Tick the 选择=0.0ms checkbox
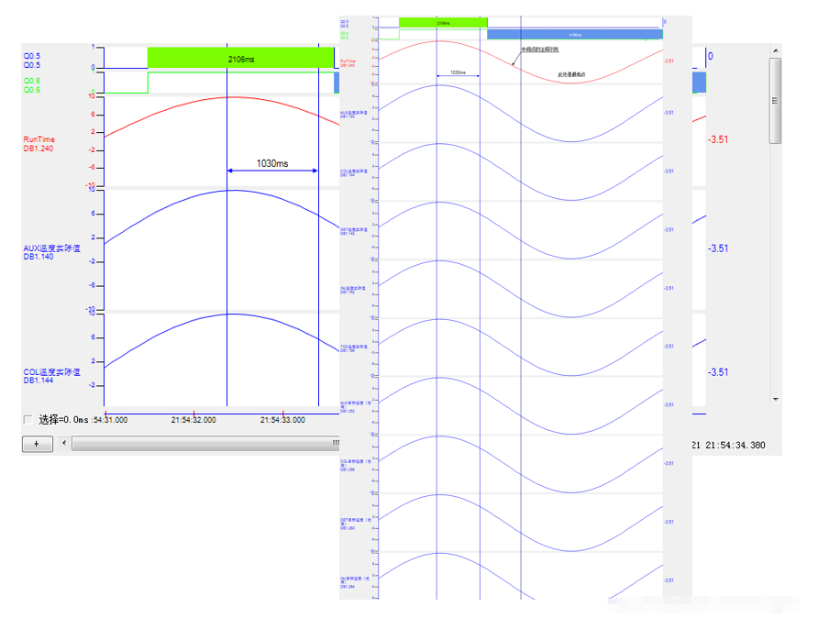Image resolution: width=840 pixels, height=618 pixels. 28,420
